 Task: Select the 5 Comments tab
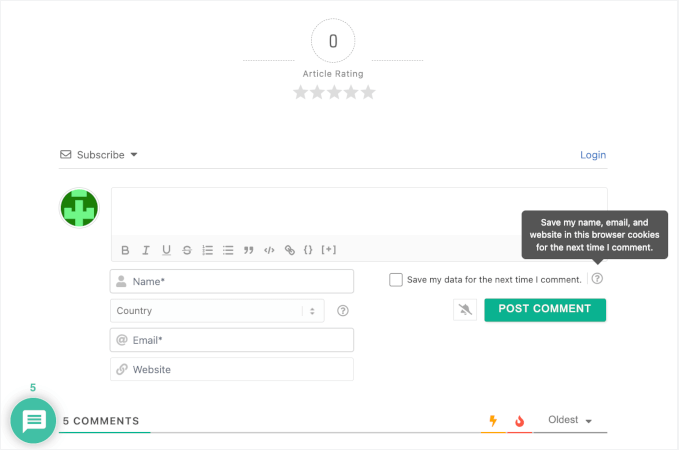pos(100,421)
